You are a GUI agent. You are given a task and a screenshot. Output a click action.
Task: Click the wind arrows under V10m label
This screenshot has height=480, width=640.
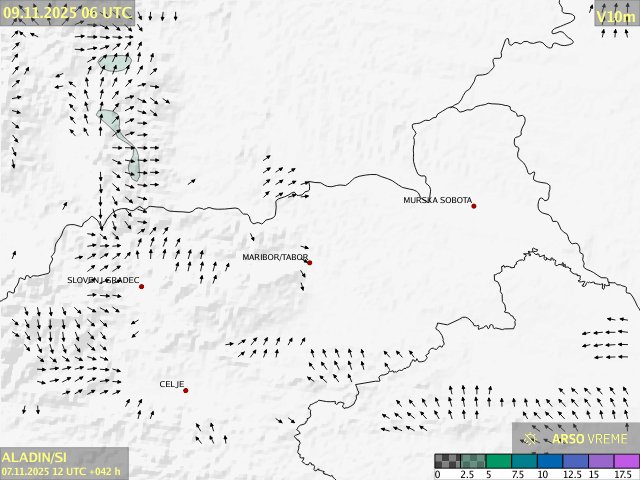click(615, 34)
